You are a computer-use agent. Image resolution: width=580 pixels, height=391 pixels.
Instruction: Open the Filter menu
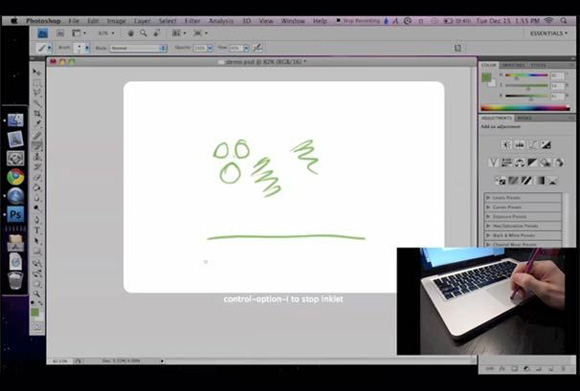(192, 21)
